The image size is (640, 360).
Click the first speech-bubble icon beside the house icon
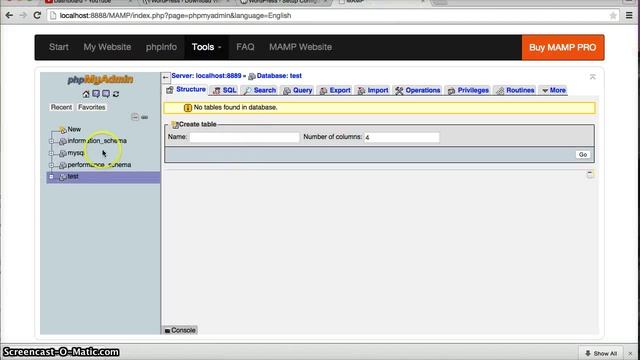pos(96,94)
